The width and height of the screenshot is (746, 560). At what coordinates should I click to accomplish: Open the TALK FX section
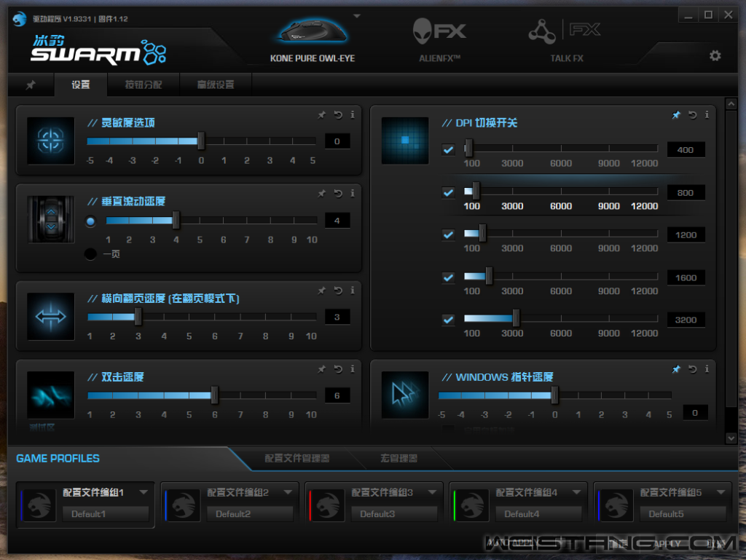click(566, 40)
